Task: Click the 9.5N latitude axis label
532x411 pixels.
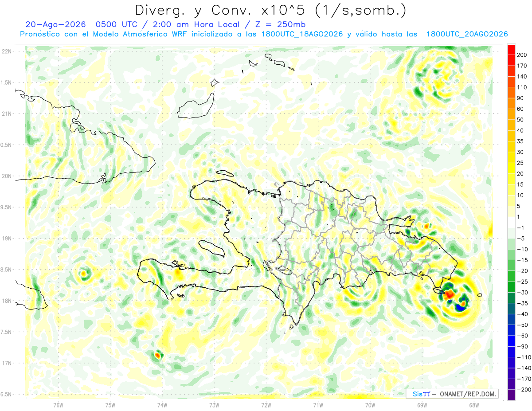Action: 6,207
